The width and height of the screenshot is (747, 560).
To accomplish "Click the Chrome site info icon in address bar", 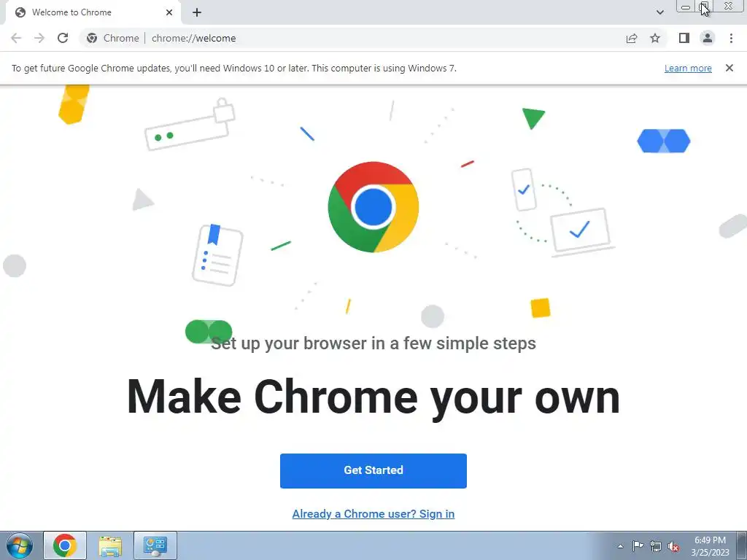I will [x=92, y=38].
